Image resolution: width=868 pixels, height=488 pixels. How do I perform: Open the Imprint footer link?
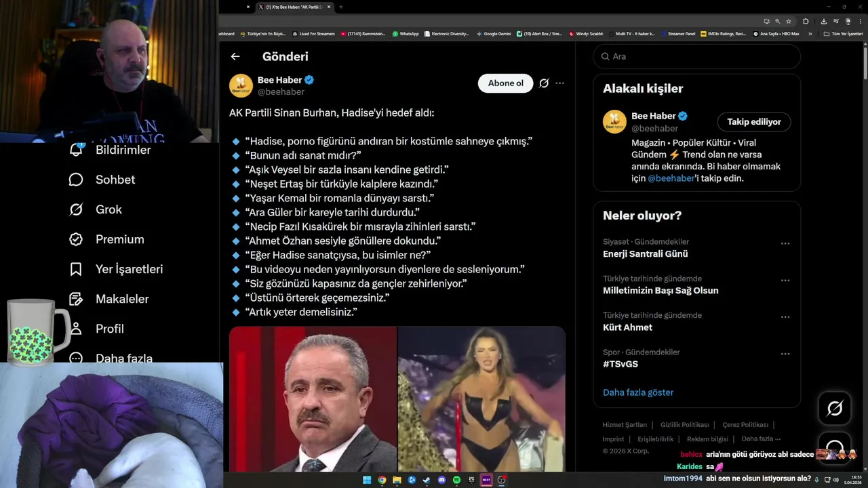(x=614, y=439)
